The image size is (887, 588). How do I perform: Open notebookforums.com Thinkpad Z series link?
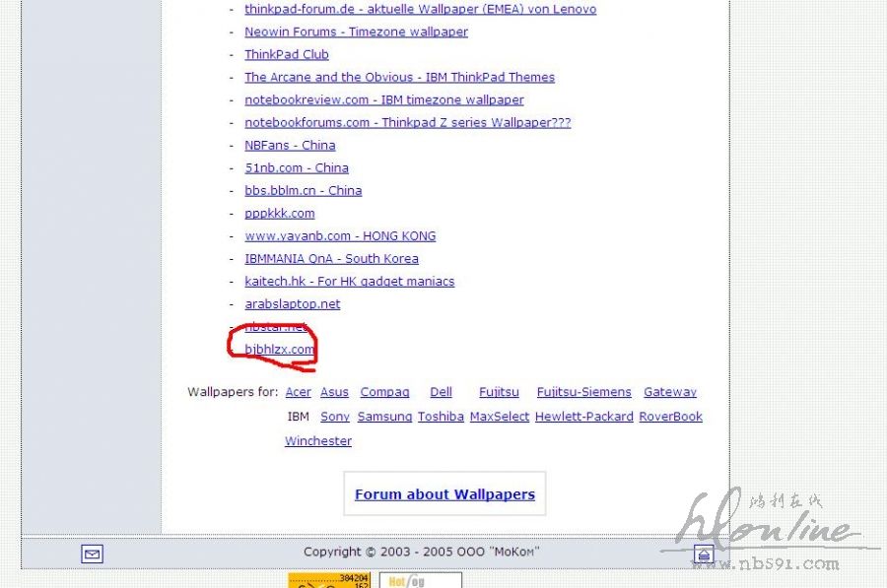pyautogui.click(x=407, y=122)
